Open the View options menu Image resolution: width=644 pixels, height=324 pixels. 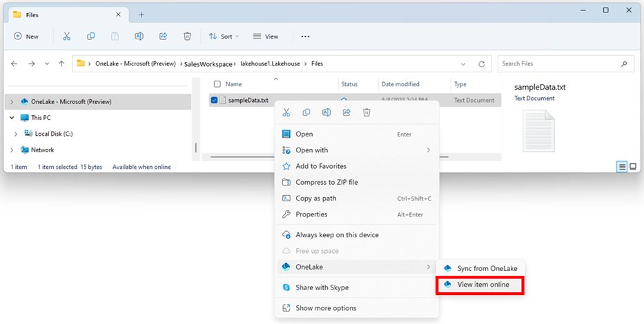266,37
